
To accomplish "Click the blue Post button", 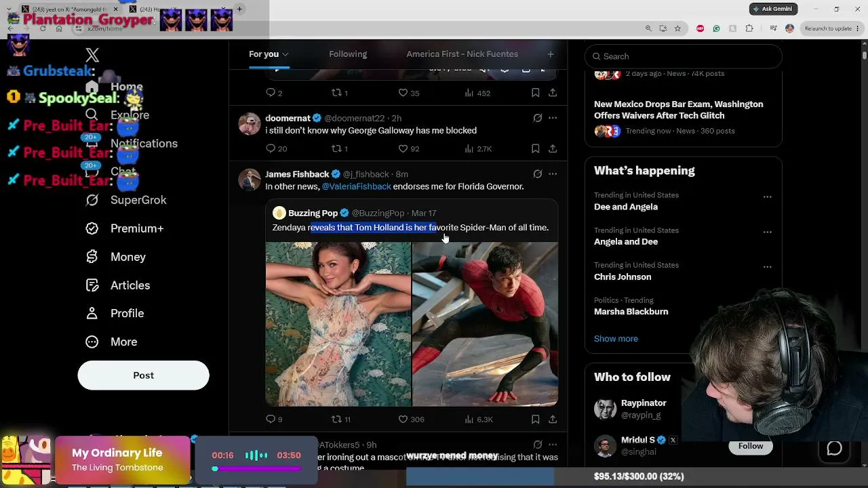I will click(x=143, y=375).
